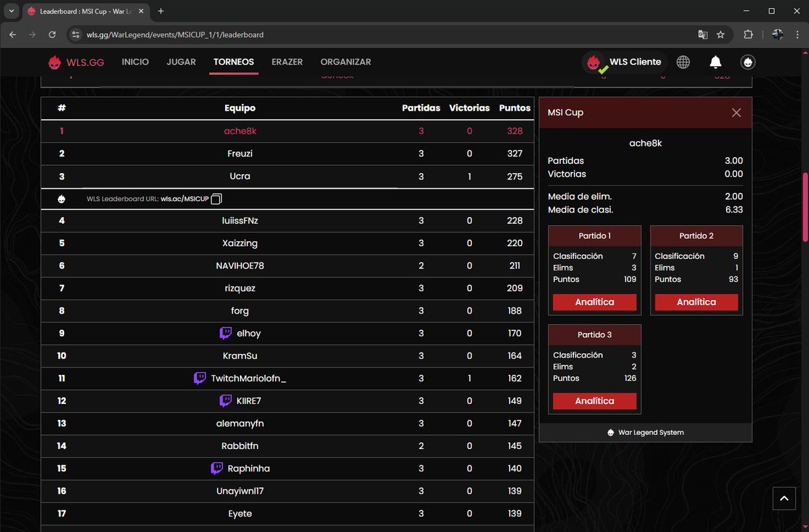Viewport: 809px width, 532px height.
Task: Click the Puntos column header
Action: 515,108
